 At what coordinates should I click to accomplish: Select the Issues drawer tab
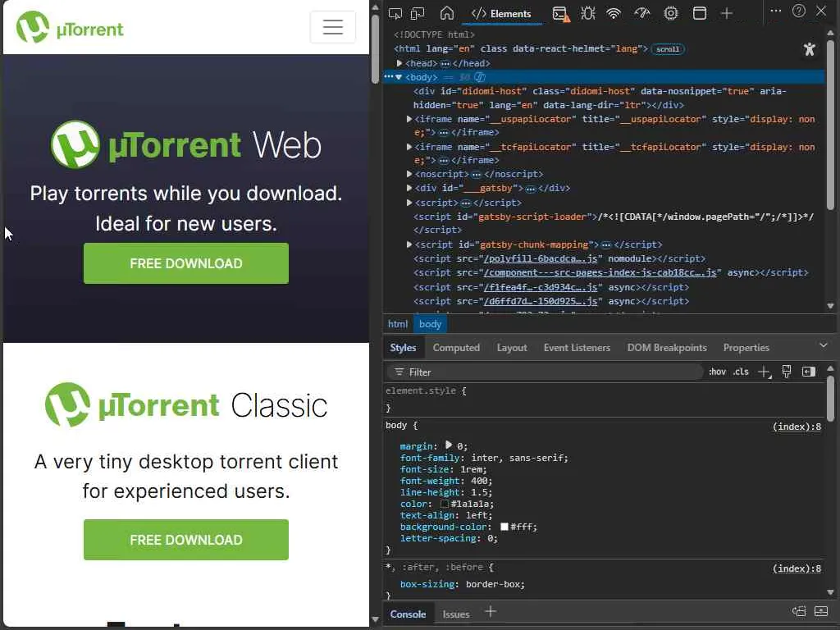pos(456,614)
